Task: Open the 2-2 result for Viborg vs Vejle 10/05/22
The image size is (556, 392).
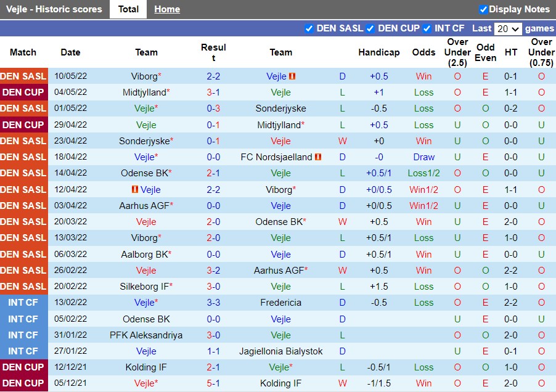Action: tap(213, 76)
